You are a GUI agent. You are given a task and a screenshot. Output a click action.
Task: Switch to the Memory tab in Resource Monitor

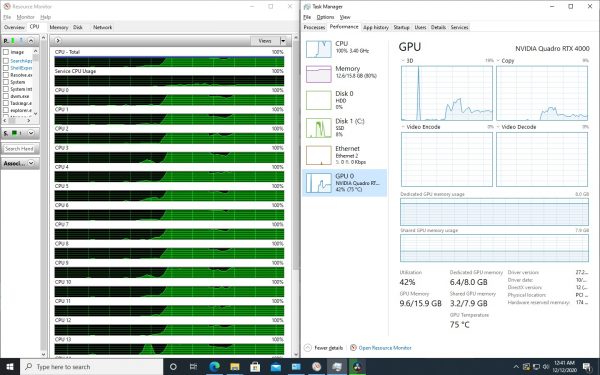click(x=59, y=27)
